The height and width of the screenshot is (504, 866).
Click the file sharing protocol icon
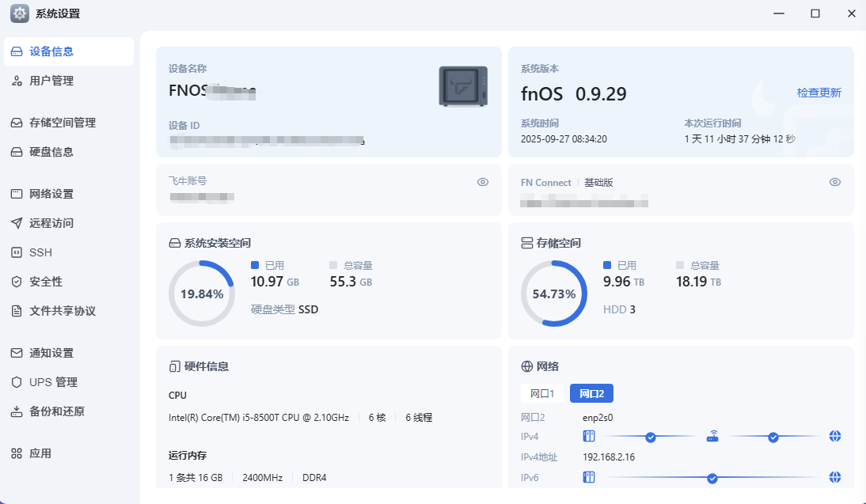(17, 311)
